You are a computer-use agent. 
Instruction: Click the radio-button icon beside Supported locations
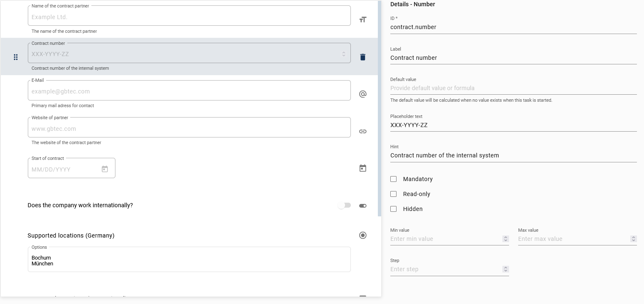[x=362, y=235]
